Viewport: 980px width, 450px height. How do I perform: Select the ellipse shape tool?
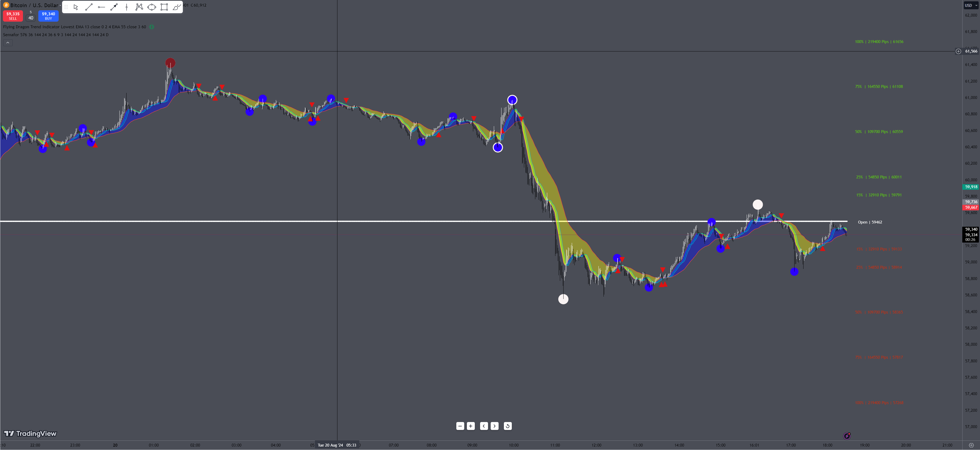(151, 7)
